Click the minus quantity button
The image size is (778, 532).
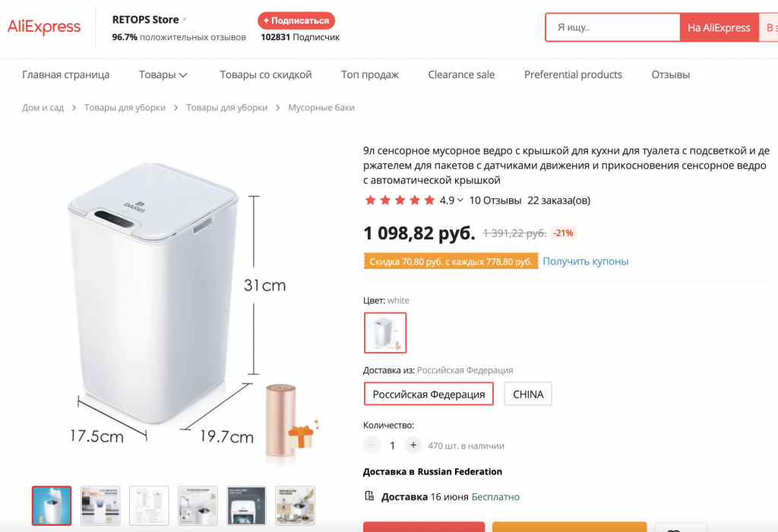pos(372,445)
